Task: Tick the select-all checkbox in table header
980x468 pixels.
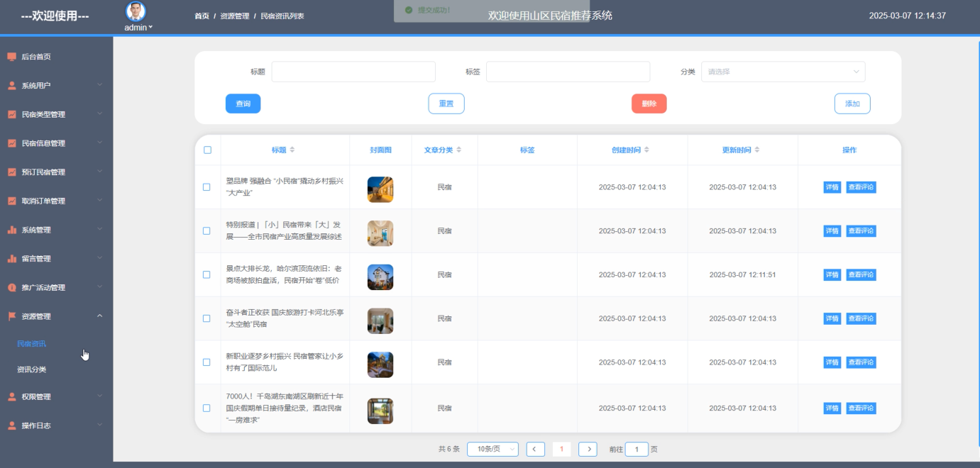Action: [207, 150]
